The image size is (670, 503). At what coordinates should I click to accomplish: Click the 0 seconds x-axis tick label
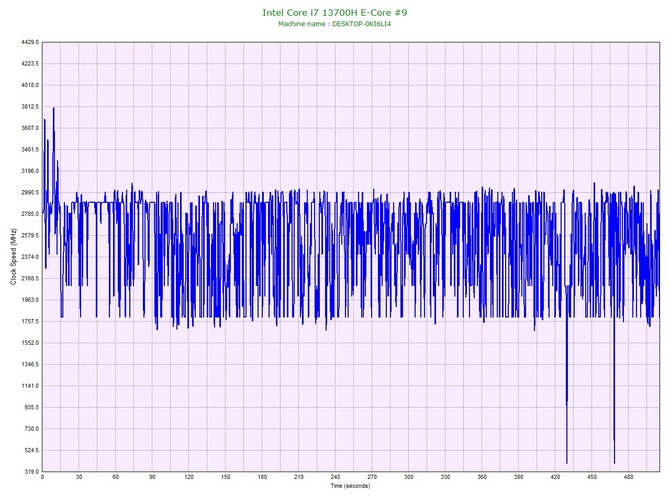click(42, 477)
